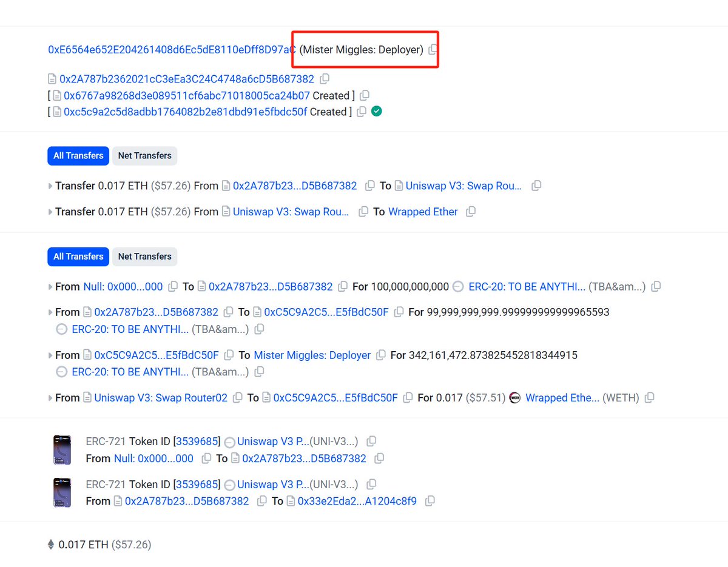Image resolution: width=728 pixels, height=567 pixels.
Task: Copy Uniswap V3 Swap Router To address, first ETH transfer
Action: pyautogui.click(x=536, y=186)
